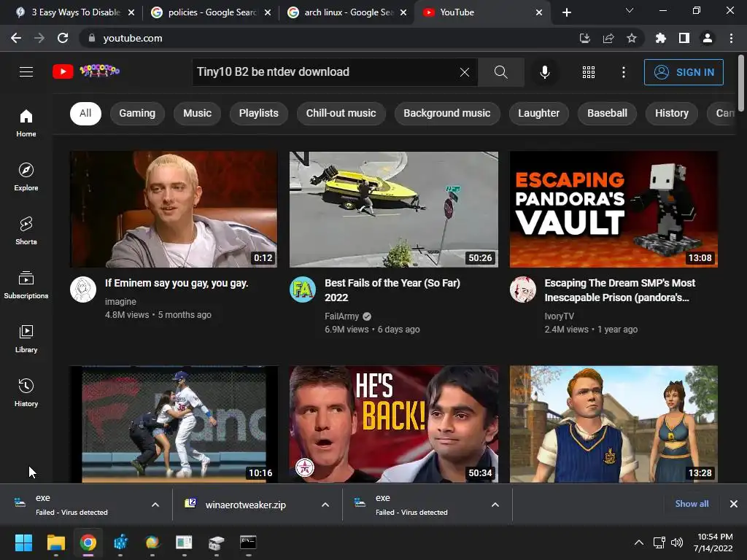747x560 pixels.
Task: Select the Music filter chip
Action: pos(197,113)
